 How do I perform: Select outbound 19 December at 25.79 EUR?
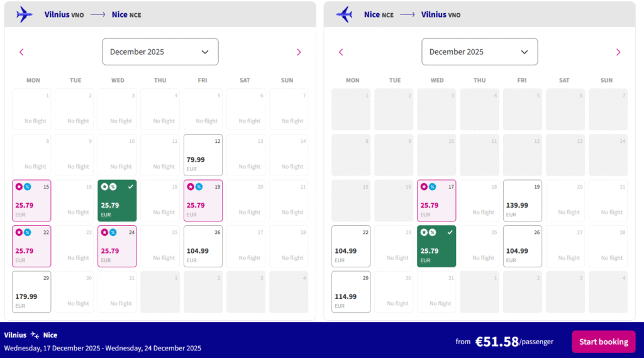[x=203, y=201]
